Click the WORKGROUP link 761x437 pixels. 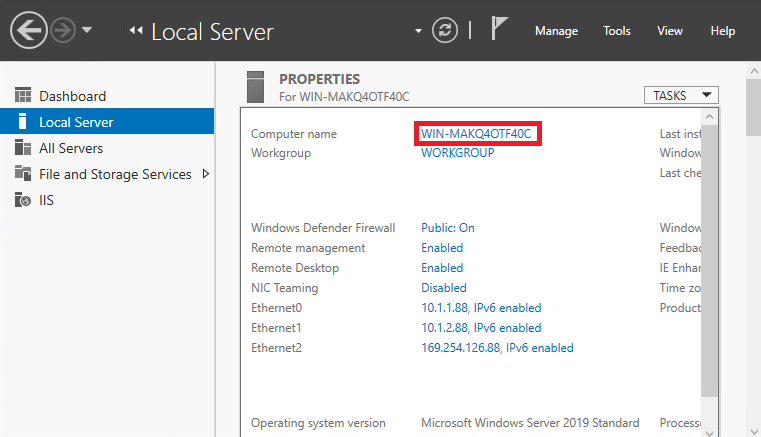click(459, 153)
